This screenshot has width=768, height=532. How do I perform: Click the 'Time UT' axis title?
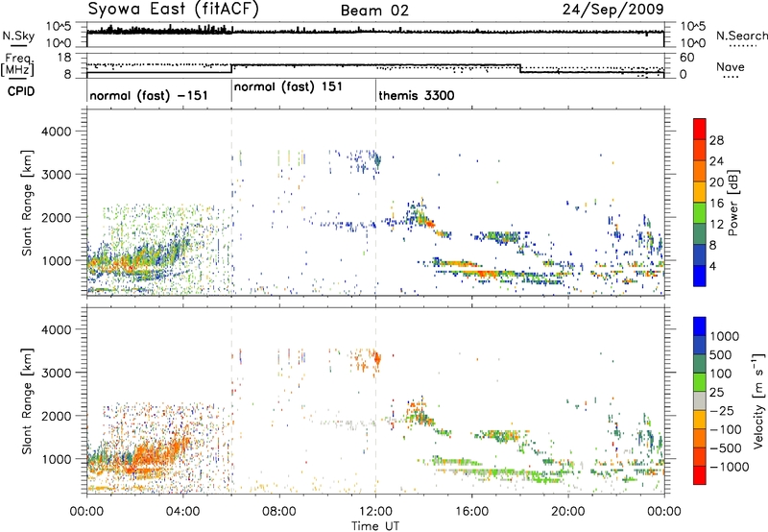375,526
